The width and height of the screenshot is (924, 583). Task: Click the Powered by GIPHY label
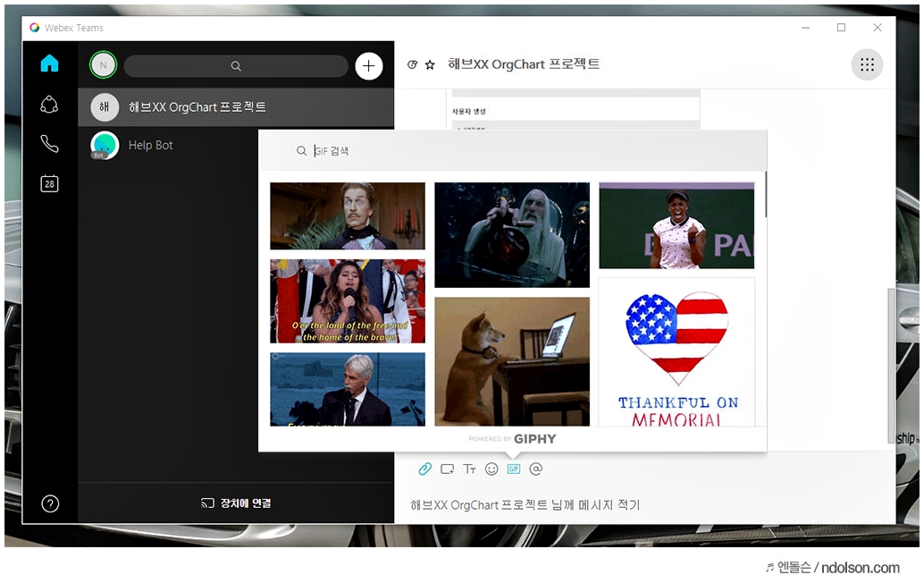(x=512, y=438)
